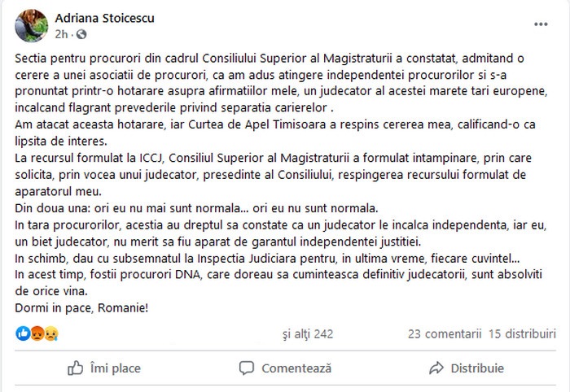
Task: Click the thumbs-up outline icon beside Îmi place
Action: click(75, 368)
